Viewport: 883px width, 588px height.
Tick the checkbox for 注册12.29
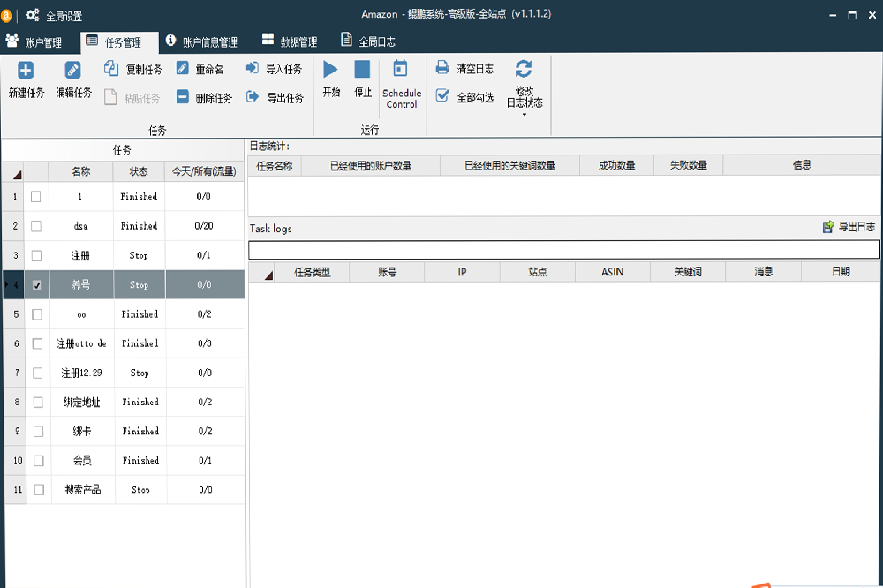coord(38,373)
